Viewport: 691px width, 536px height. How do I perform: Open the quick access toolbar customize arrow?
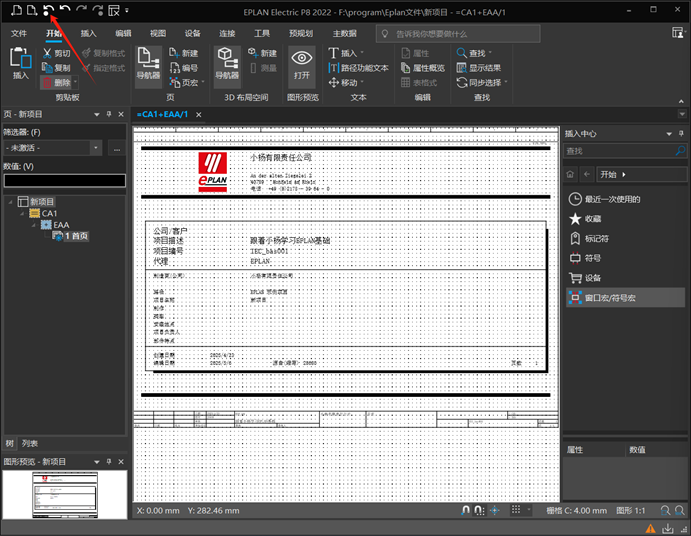tap(127, 10)
